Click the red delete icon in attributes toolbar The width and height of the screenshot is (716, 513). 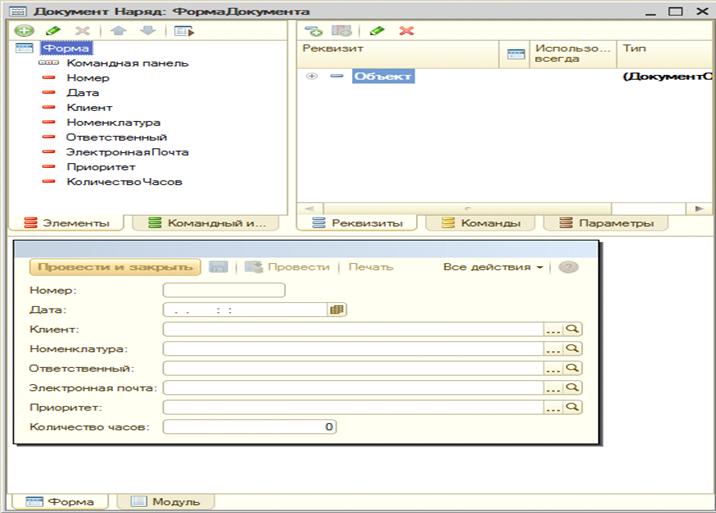click(x=406, y=31)
